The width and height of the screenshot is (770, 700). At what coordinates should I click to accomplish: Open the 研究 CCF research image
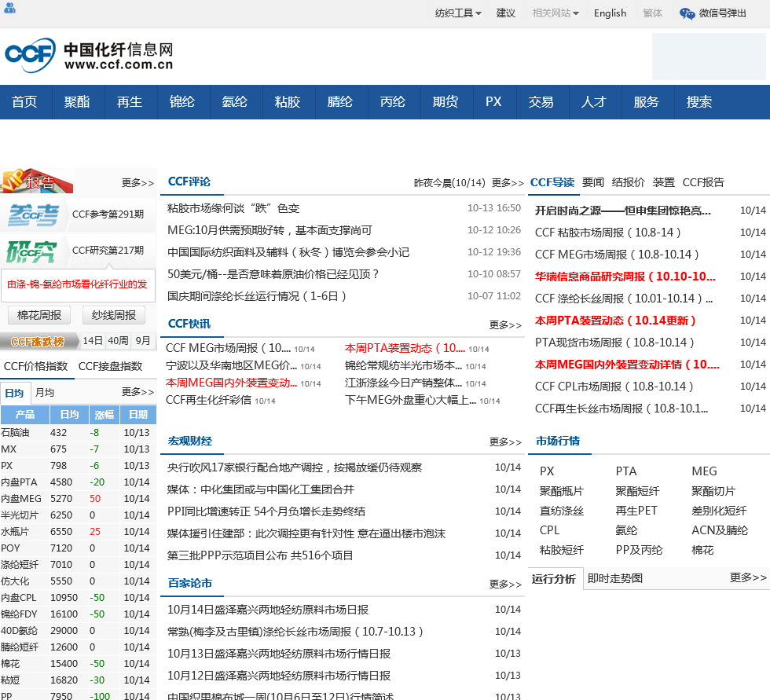(x=32, y=251)
